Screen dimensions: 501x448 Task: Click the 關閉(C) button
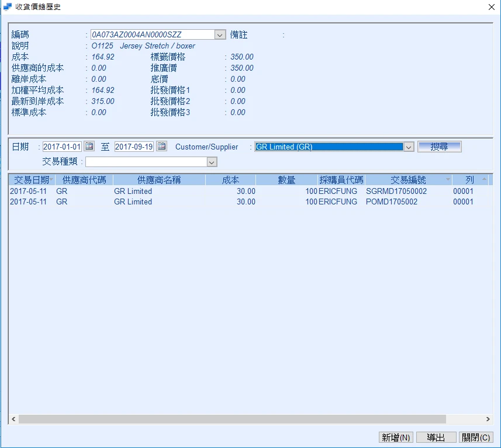click(x=476, y=437)
